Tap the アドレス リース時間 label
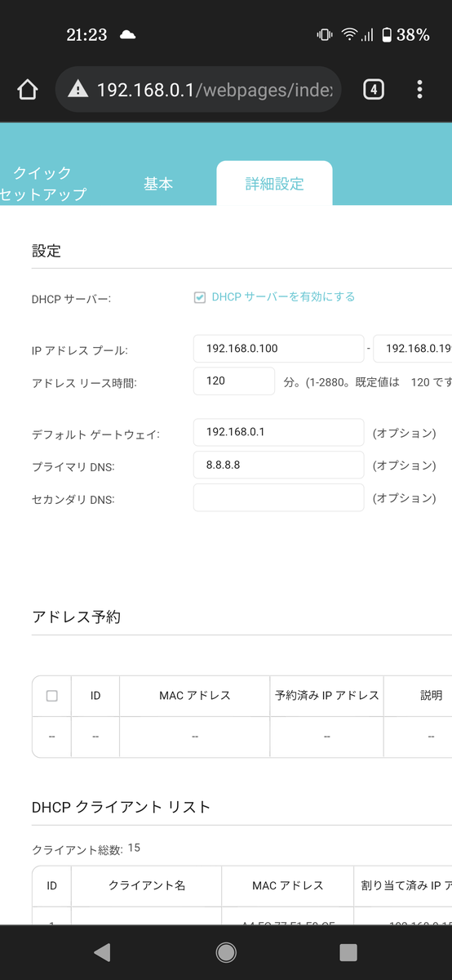The height and width of the screenshot is (980, 452). (84, 383)
